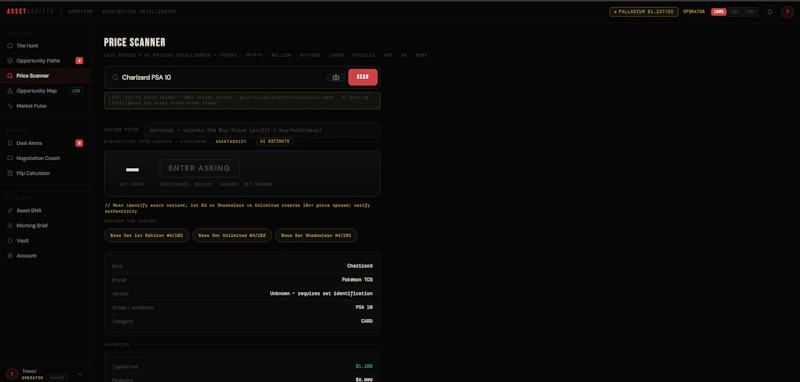Viewport: 800px width, 382px height.
Task: Click the AI ESTIMATE tag
Action: 274,141
